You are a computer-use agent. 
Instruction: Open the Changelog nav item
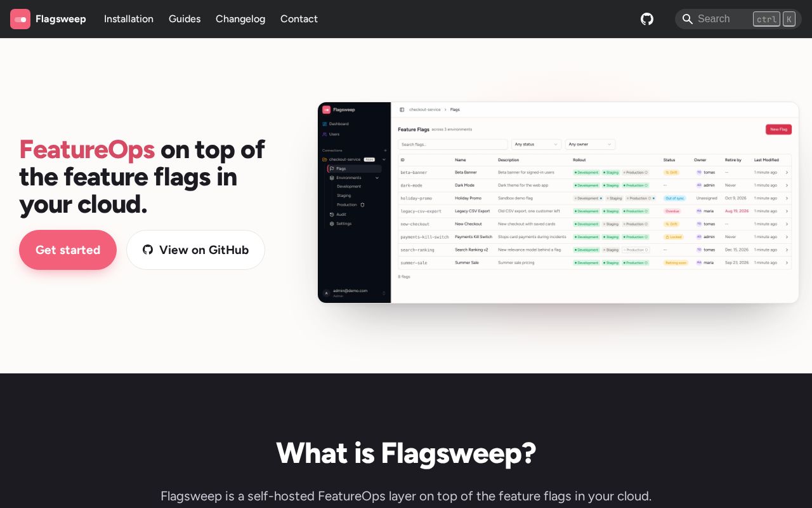coord(240,19)
